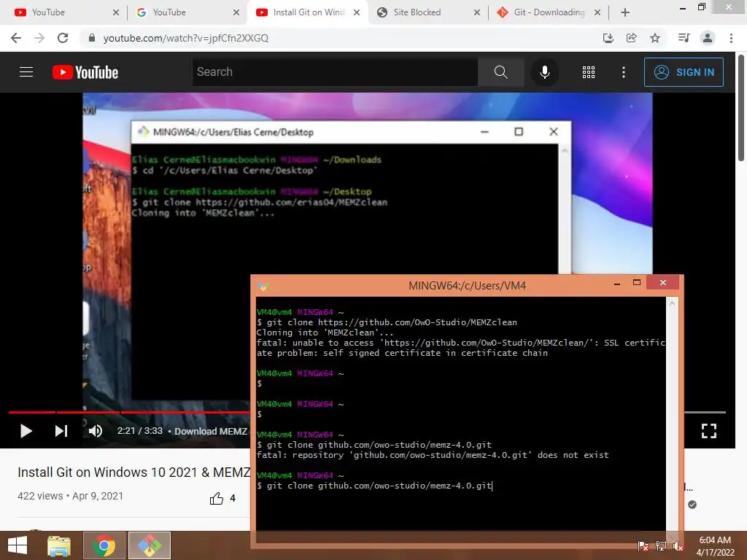Play the video
Screen dimensions: 747x560
(26, 431)
